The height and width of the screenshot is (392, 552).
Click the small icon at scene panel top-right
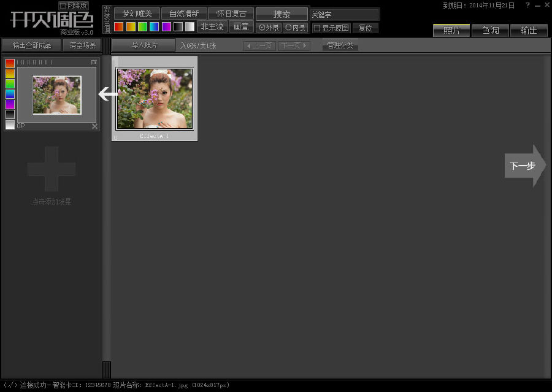click(94, 62)
